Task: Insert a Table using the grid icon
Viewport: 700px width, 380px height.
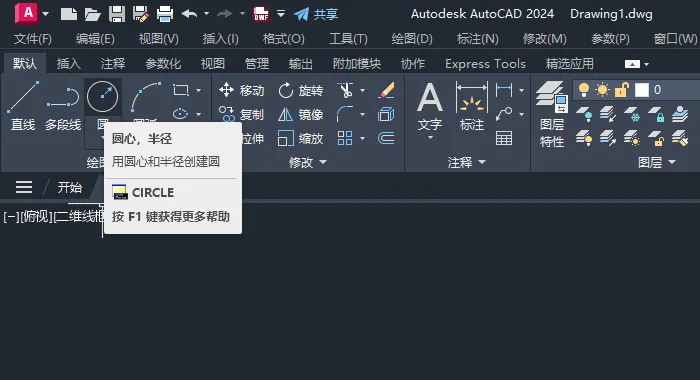Action: coord(504,138)
